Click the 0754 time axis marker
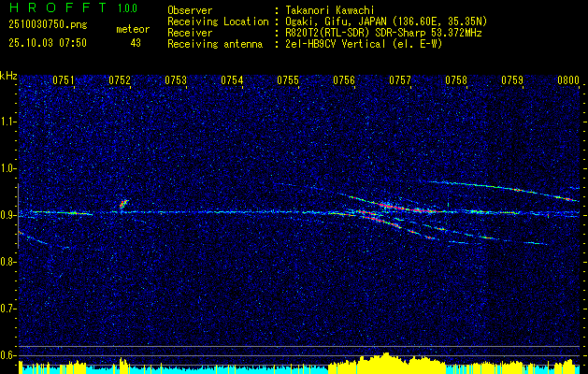Screen dimensions: 588x374 [x=232, y=80]
